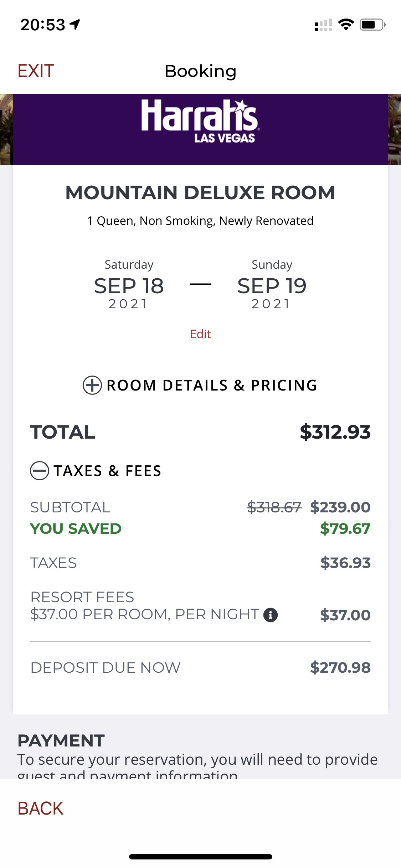Tap the EXIT link
The image size is (401, 868).
[36, 71]
